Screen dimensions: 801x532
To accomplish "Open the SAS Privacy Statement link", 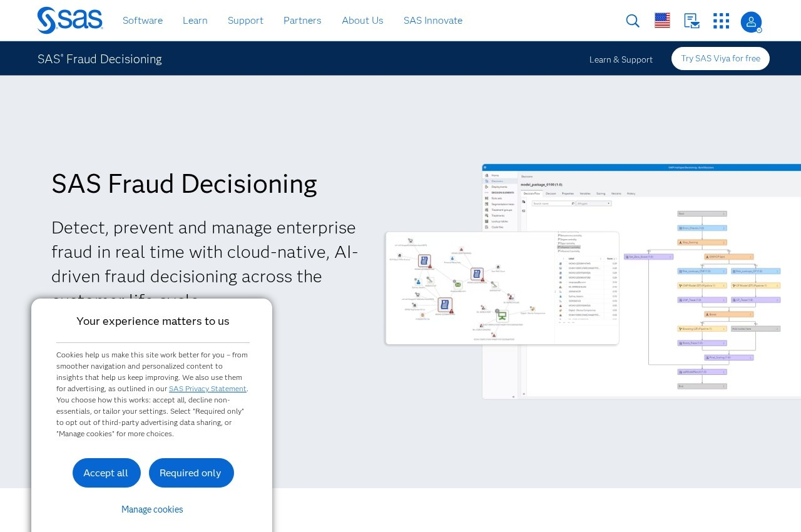I will 208,389.
